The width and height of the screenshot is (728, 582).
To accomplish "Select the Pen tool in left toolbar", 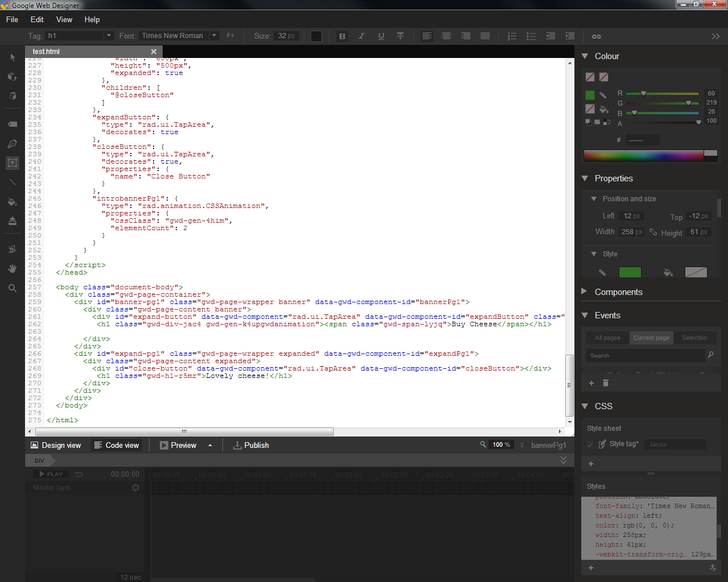I will pos(12,144).
